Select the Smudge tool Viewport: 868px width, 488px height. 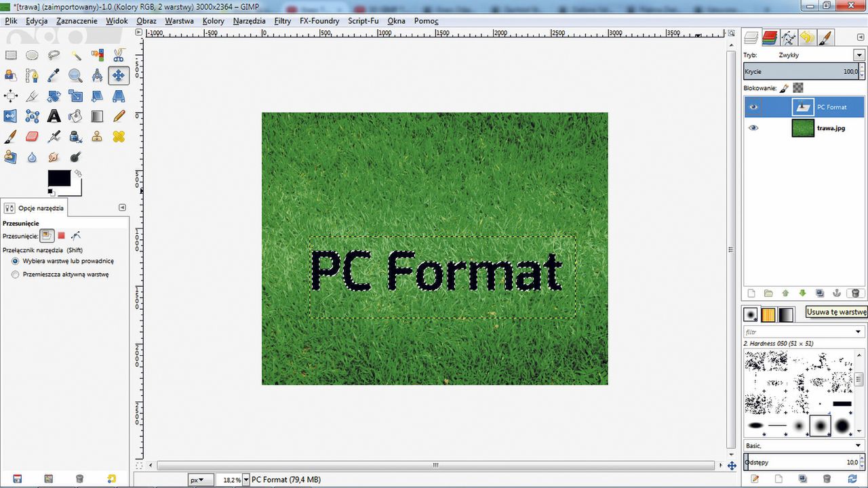54,157
